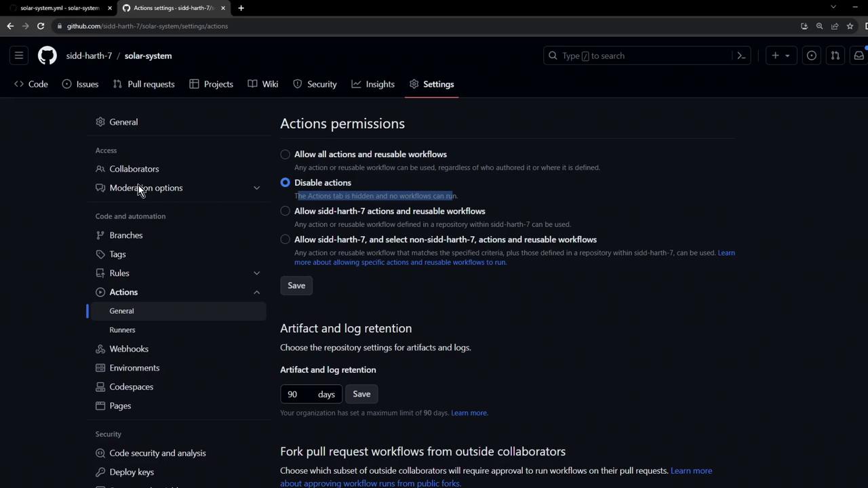Screen dimensions: 868x488
Task: Open the hamburger navigation menu
Action: 19,56
